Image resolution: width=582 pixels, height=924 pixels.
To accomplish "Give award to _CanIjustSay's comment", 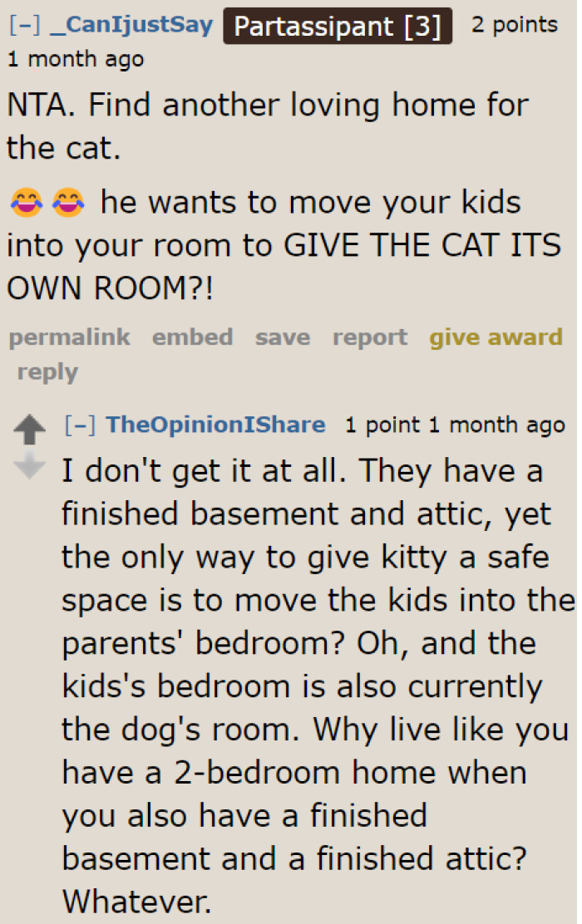I will coord(496,337).
